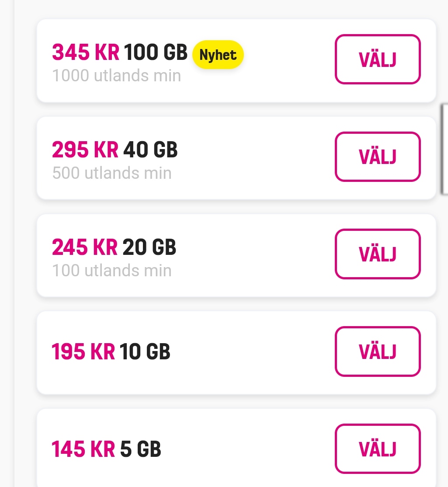Click the 1000 utlands min text
The width and height of the screenshot is (448, 487).
click(x=117, y=76)
